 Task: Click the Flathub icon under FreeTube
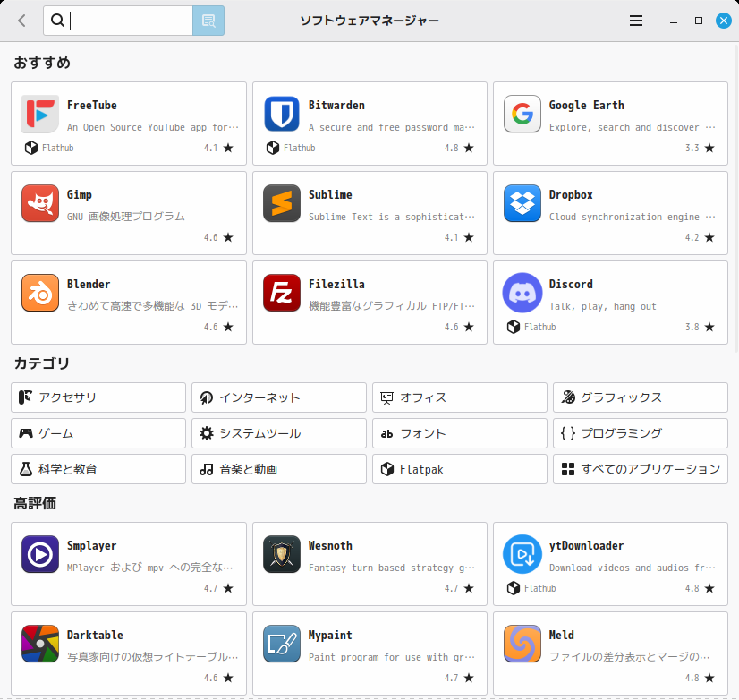click(31, 148)
